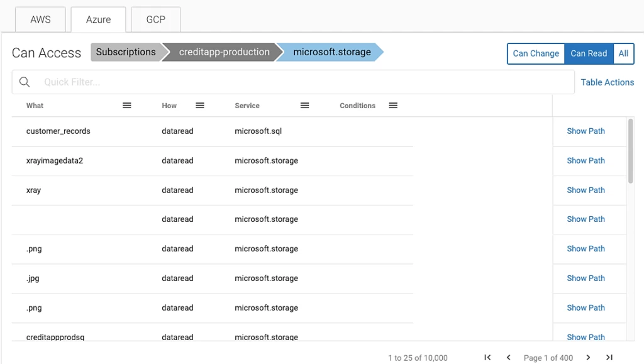Image resolution: width=644 pixels, height=364 pixels.
Task: Go to the previous page chevron
Action: [x=508, y=357]
